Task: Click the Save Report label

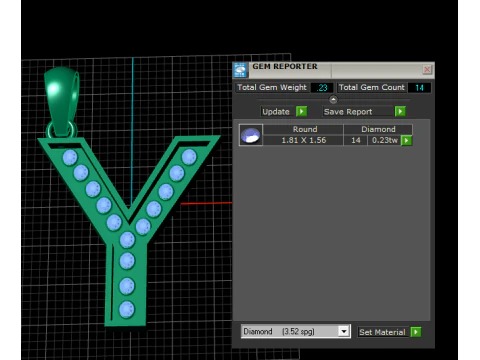Action: [358, 112]
